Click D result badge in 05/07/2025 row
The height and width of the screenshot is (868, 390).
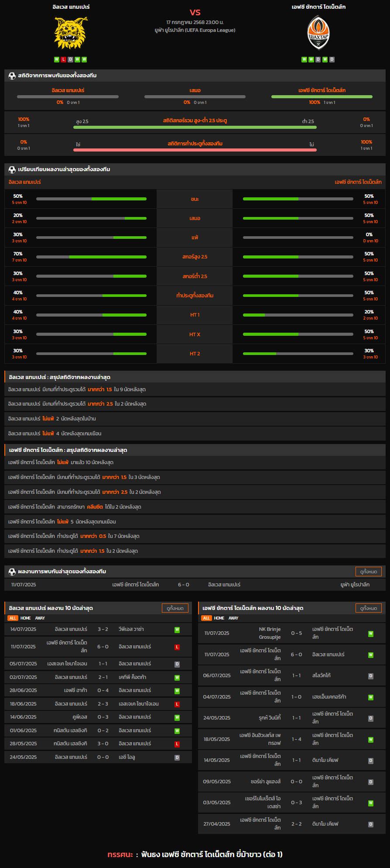177,664
